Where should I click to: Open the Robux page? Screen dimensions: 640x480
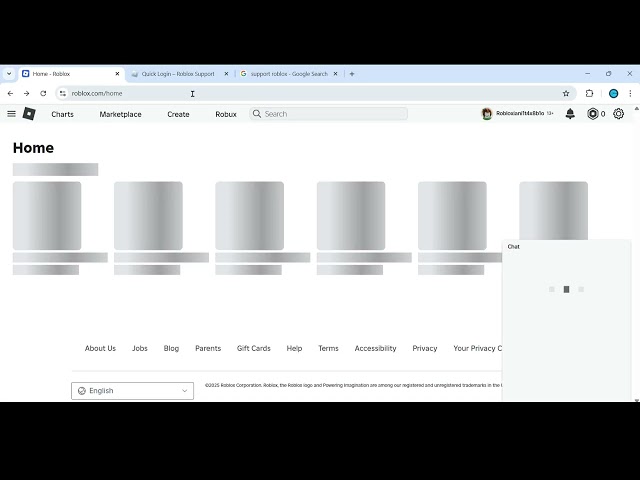(x=226, y=114)
